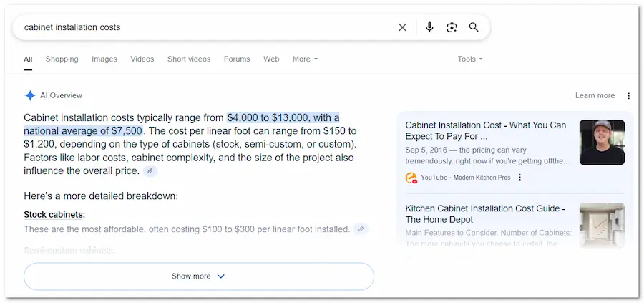This screenshot has width=644, height=303.
Task: Expand the More search filters dropdown
Action: [x=305, y=59]
